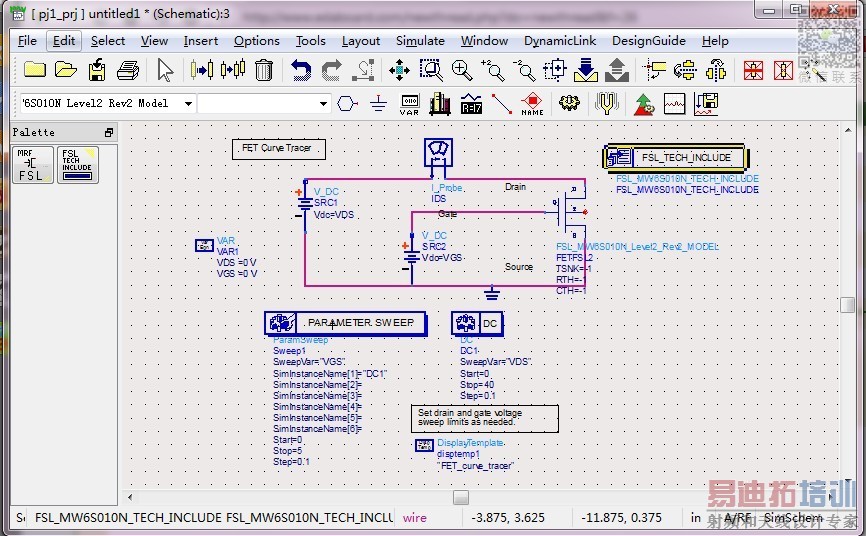Open the component history dropdown
The height and width of the screenshot is (536, 866).
pos(323,104)
